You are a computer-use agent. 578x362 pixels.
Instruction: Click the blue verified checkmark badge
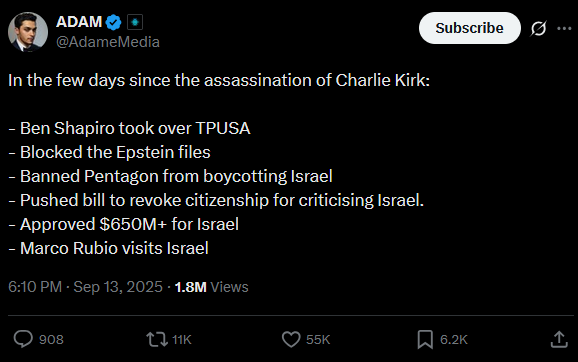[113, 22]
